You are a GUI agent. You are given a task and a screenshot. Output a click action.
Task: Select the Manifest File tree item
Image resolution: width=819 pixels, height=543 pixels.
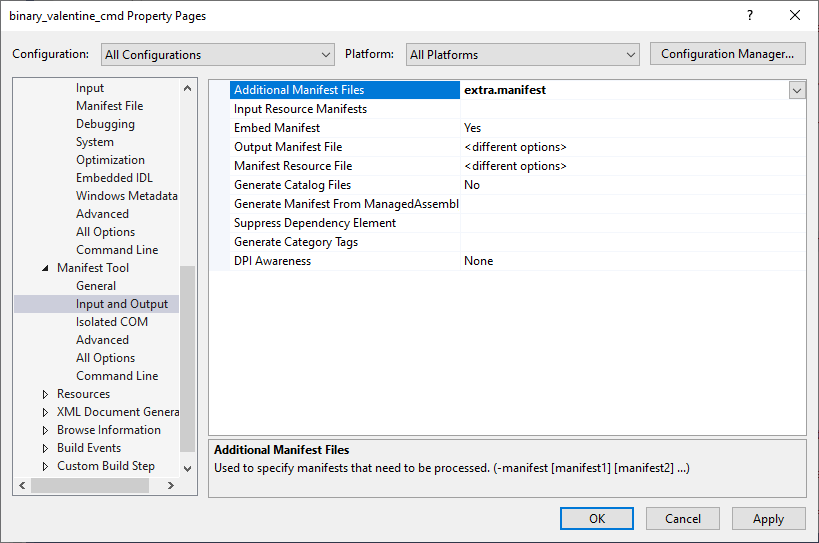pyautogui.click(x=110, y=106)
